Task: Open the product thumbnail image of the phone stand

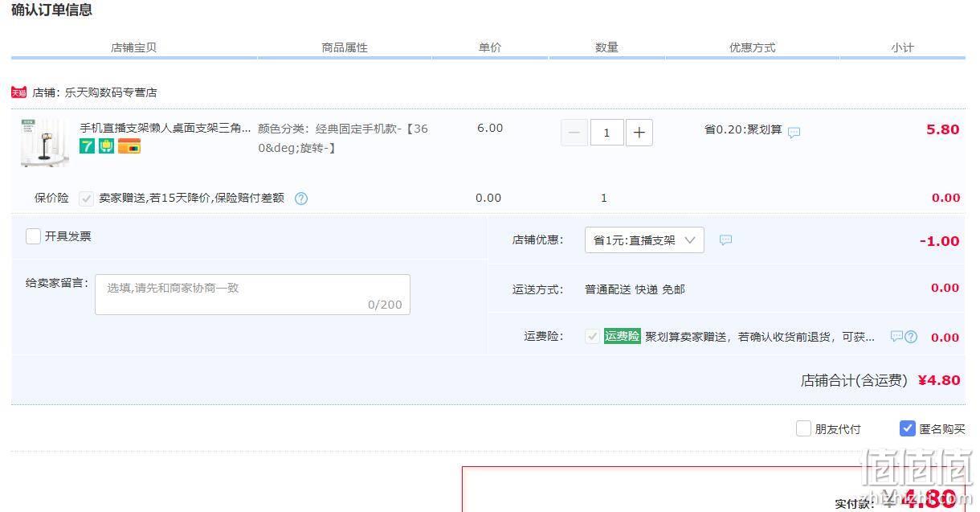Action: pos(45,143)
